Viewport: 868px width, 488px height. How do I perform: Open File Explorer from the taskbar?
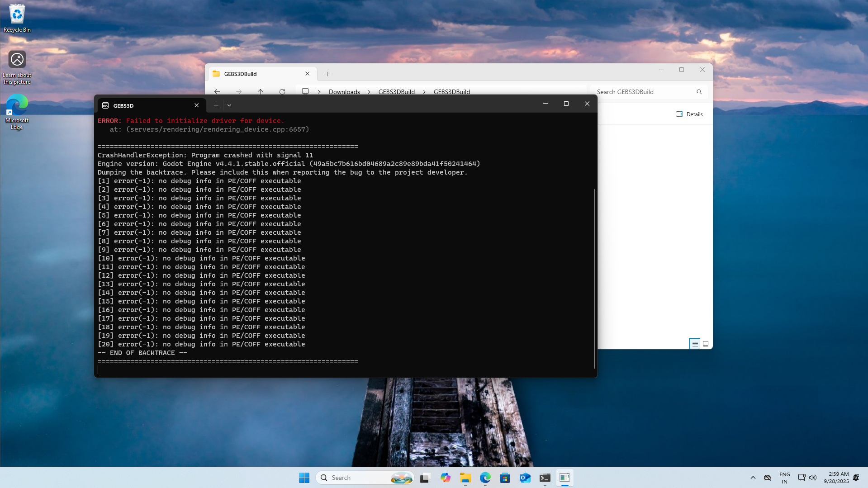(465, 478)
